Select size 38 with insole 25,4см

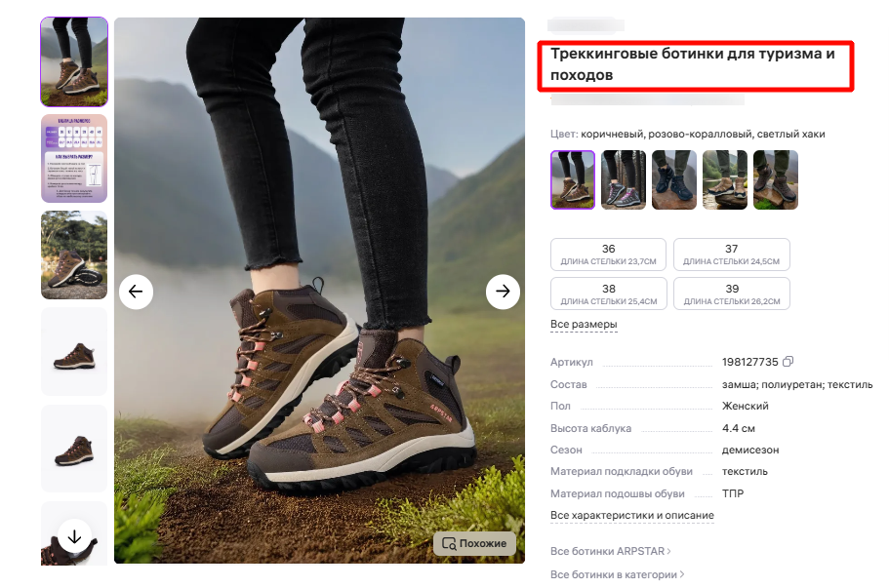607,294
